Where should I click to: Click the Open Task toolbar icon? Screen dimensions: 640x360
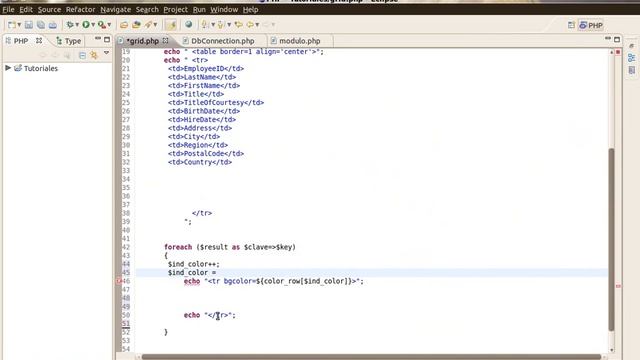136,25
